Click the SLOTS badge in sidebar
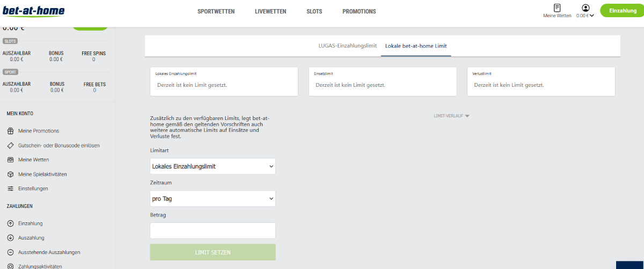Viewport: 644px width, 269px height. click(10, 41)
